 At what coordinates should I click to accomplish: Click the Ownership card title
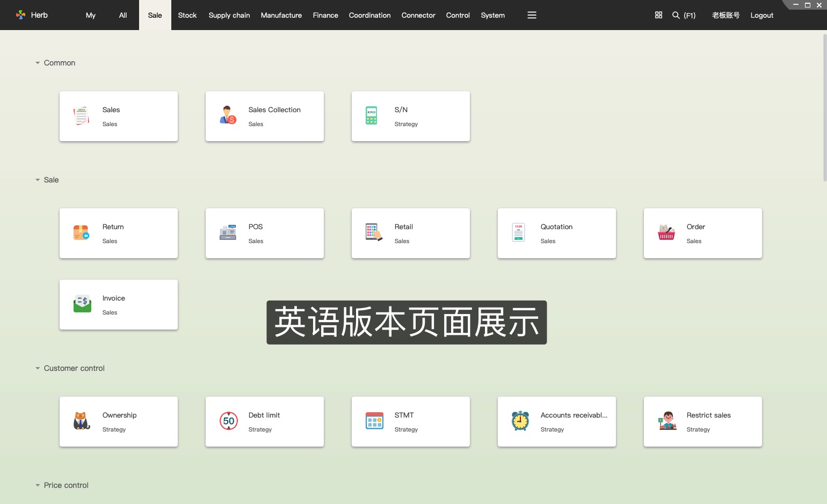[x=120, y=415]
